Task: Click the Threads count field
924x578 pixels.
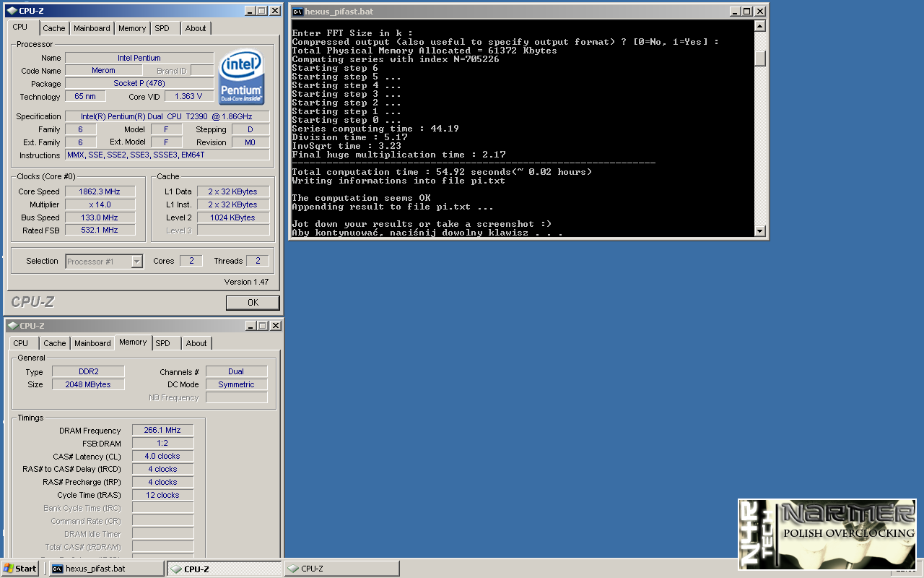Action: pyautogui.click(x=258, y=261)
